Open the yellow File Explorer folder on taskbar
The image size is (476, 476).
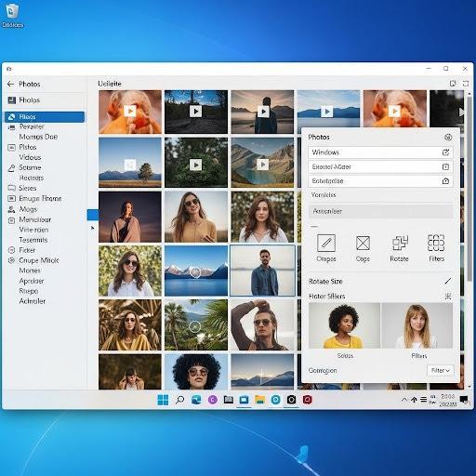point(259,400)
